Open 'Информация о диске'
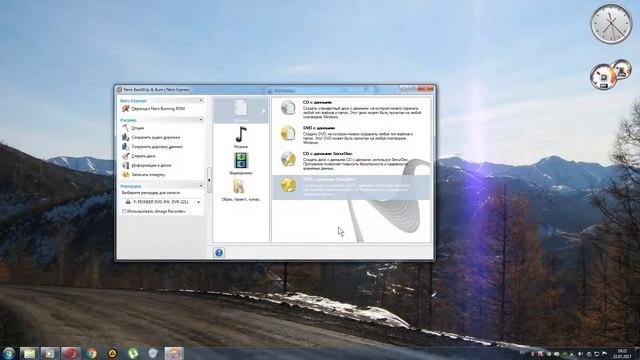 pos(151,165)
